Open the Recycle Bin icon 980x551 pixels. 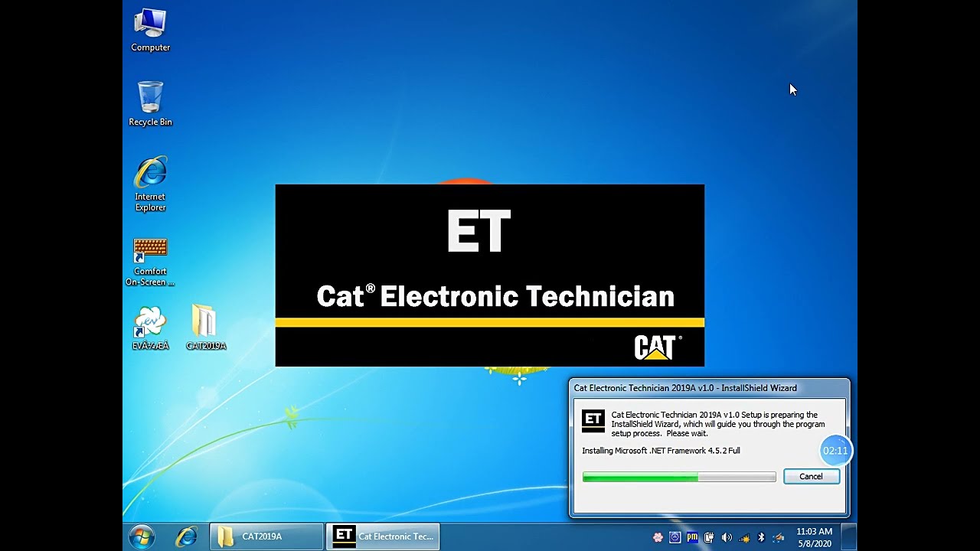150,104
